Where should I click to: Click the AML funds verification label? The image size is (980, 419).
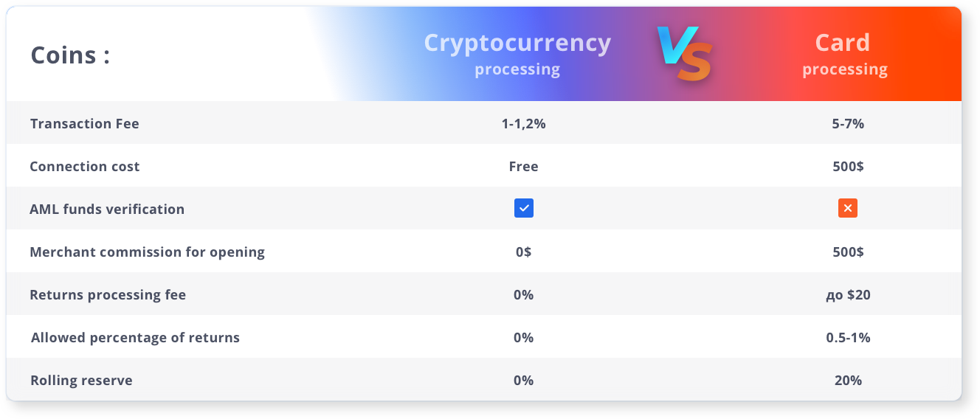(107, 209)
